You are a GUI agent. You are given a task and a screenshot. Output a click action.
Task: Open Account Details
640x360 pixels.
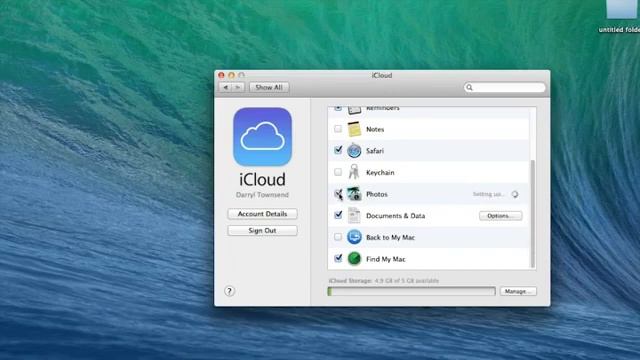click(262, 214)
